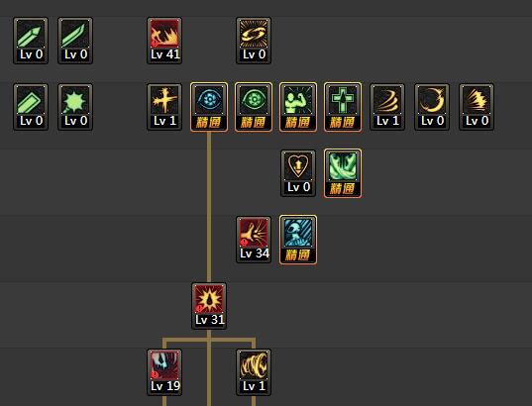Click the blue skull mastered skill icon

[x=298, y=240]
